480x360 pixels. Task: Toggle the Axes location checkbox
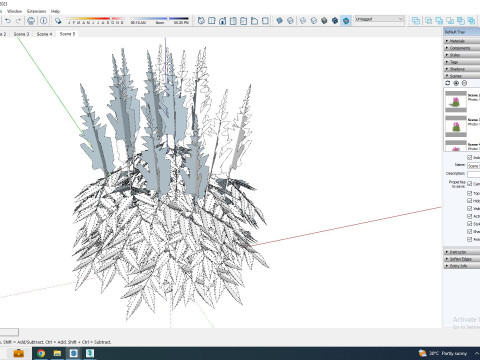[x=469, y=239]
